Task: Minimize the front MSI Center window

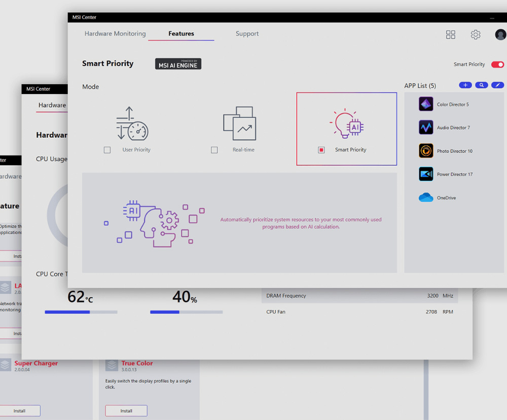Action: pos(492,18)
